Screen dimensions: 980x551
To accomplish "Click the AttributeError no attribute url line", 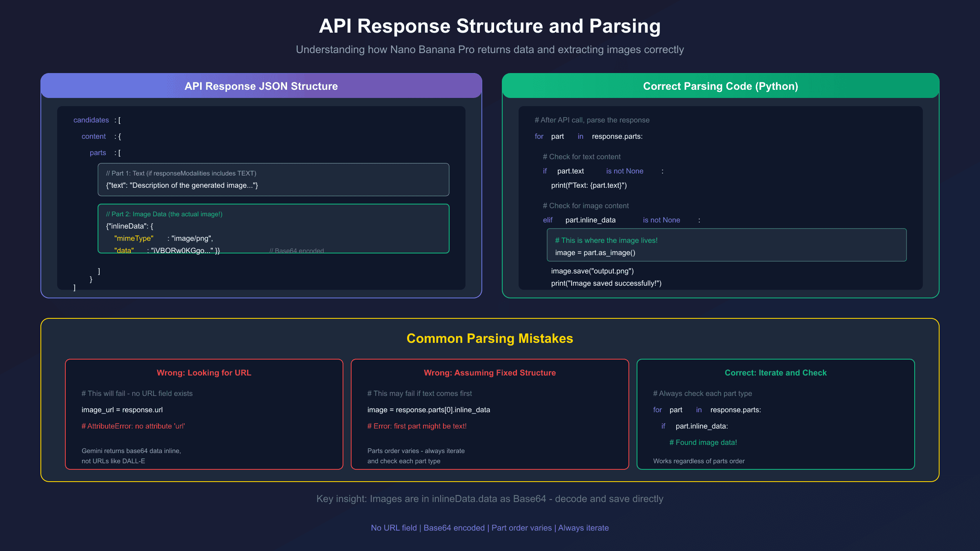I will coord(133,426).
